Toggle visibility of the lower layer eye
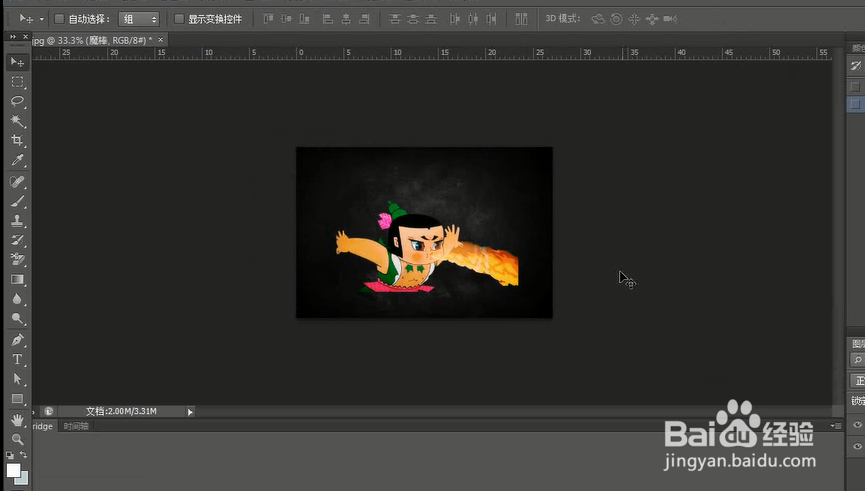This screenshot has width=865, height=491. (x=857, y=446)
